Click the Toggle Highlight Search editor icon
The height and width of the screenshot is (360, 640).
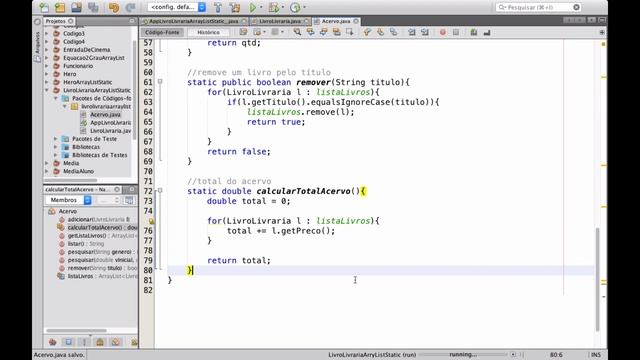336,32
